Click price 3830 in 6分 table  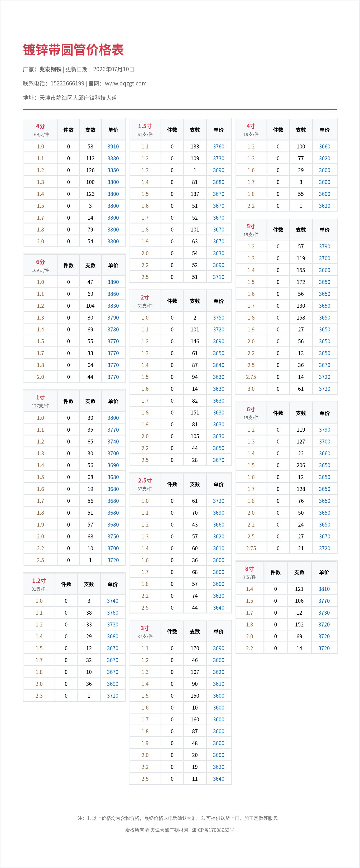pyautogui.click(x=113, y=306)
